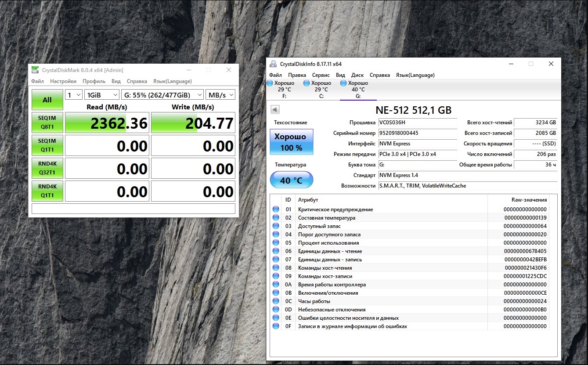The width and height of the screenshot is (588, 365).
Task: Open Язык(Language) menu in CrystalDiskInfo
Action: (x=415, y=75)
